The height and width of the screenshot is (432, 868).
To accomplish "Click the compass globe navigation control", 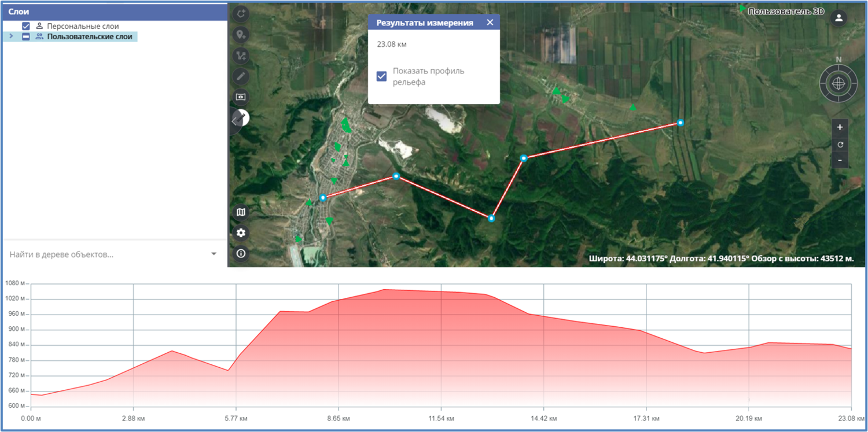I will (838, 83).
